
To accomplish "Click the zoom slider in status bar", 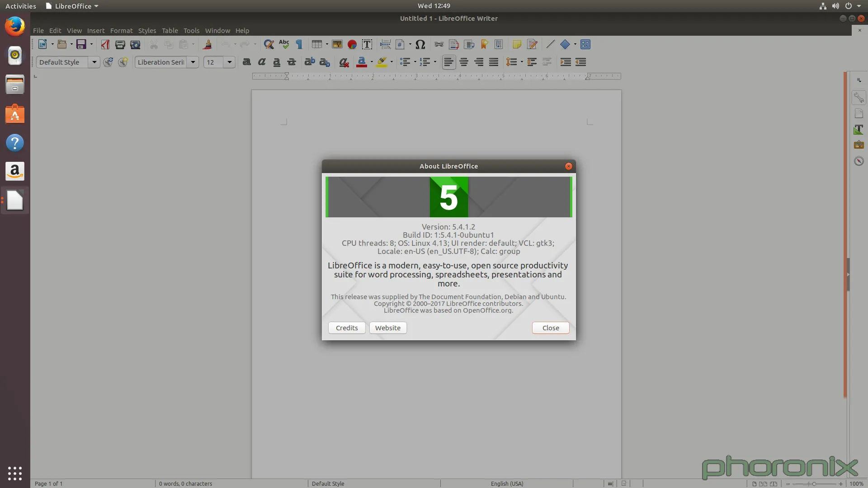I will point(814,483).
